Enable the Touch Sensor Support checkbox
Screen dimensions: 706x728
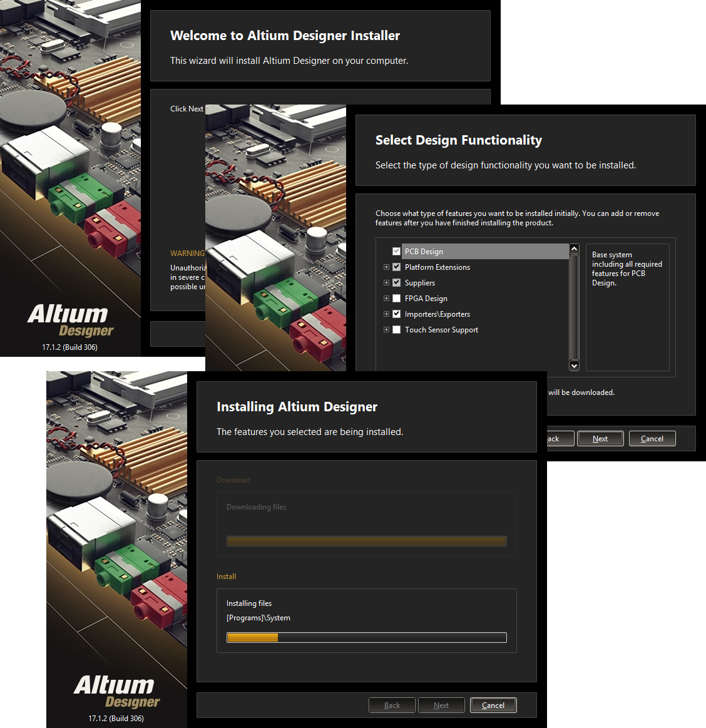coord(396,330)
